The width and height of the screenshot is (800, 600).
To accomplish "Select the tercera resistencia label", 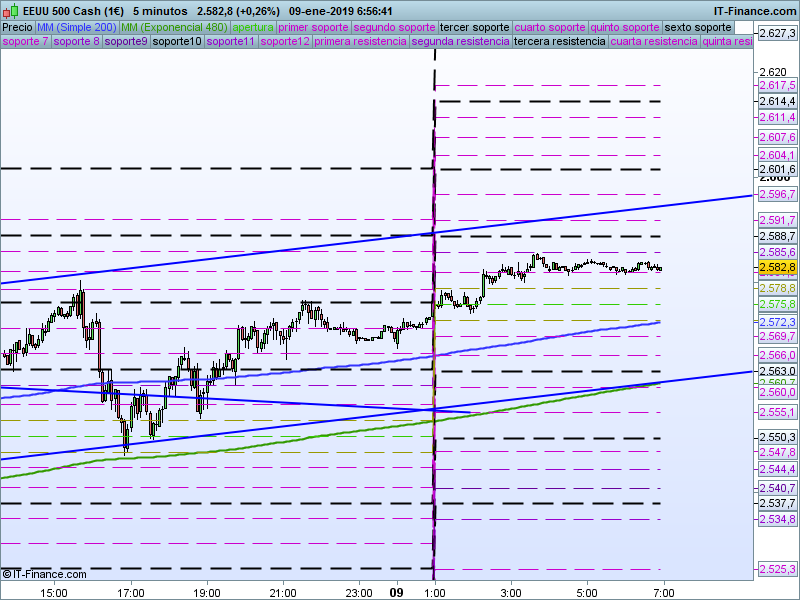I will pyautogui.click(x=559, y=41).
